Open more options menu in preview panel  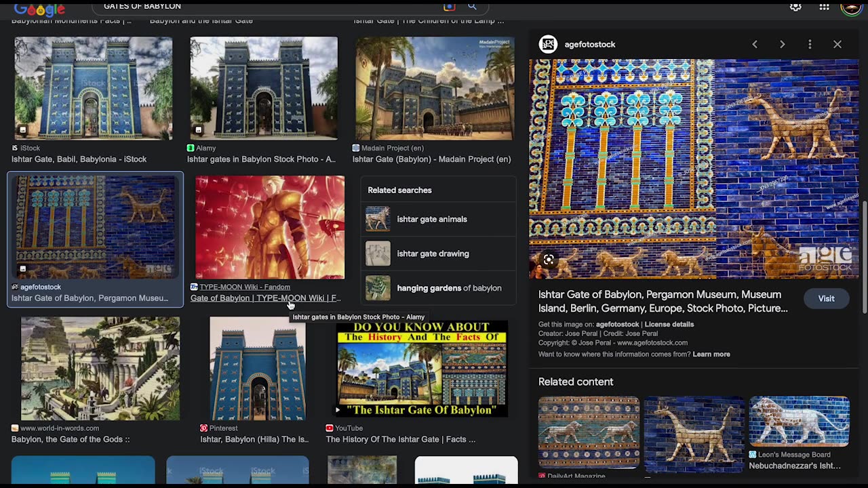pos(810,44)
